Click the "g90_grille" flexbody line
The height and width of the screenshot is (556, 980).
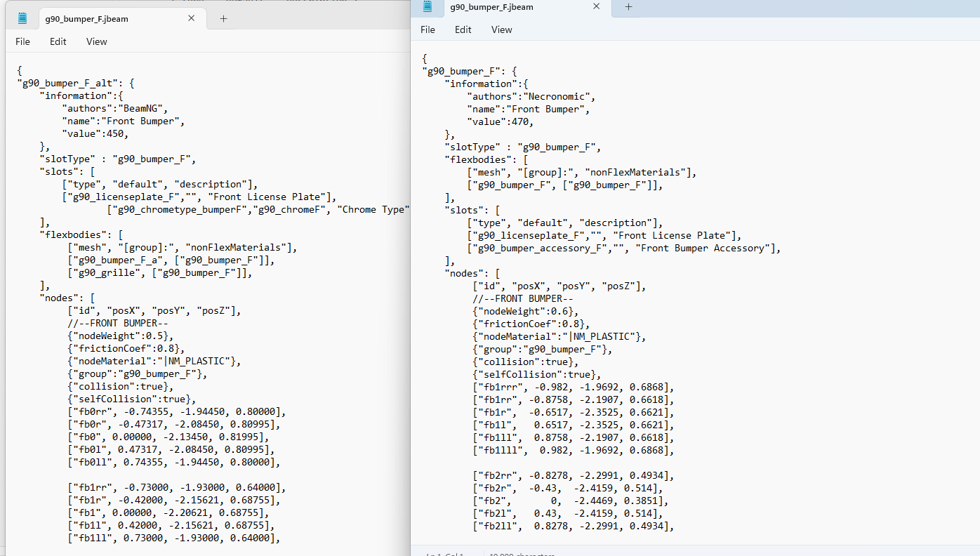pos(160,272)
